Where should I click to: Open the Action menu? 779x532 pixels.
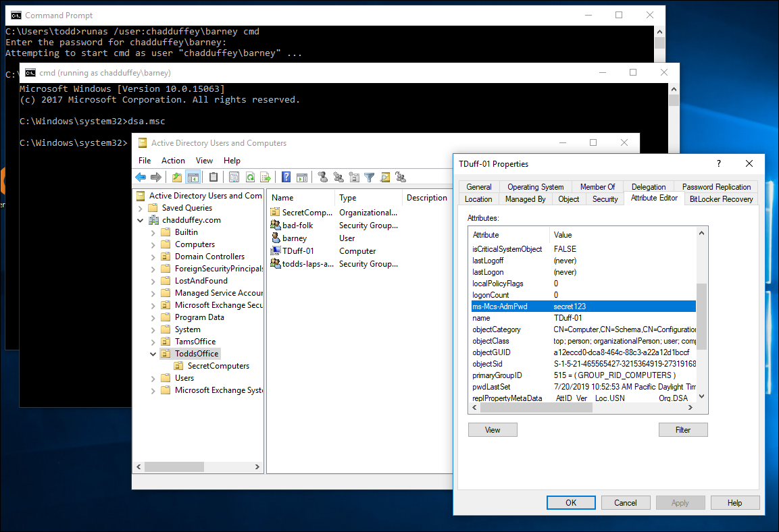(x=173, y=161)
